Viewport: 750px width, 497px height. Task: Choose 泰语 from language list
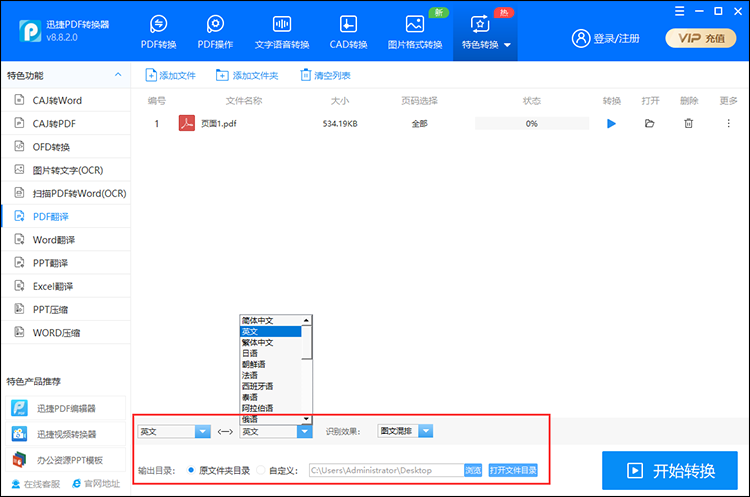click(x=271, y=398)
